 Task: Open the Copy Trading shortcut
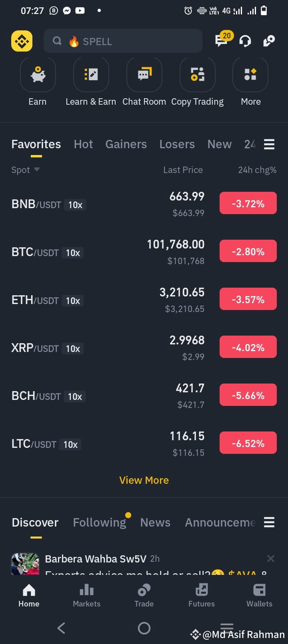198,75
